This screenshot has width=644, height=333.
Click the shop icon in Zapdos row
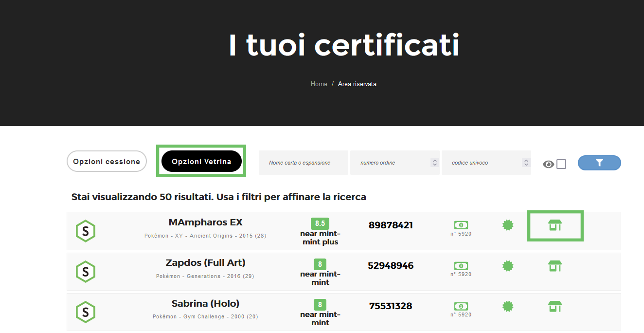pyautogui.click(x=555, y=266)
